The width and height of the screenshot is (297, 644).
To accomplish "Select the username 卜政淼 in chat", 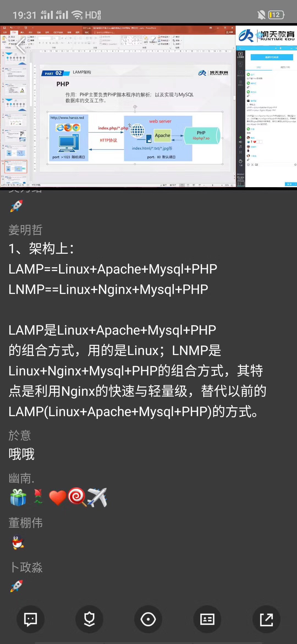I will [26, 567].
